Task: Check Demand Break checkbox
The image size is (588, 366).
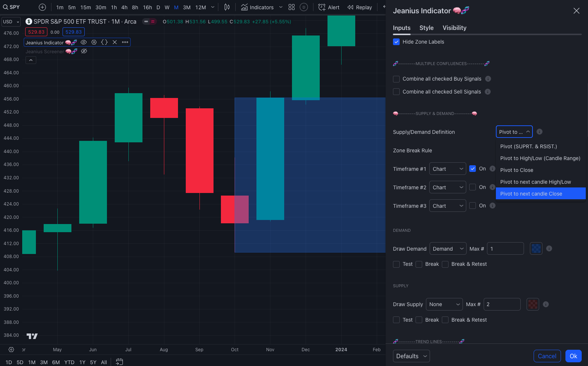Action: pos(419,264)
